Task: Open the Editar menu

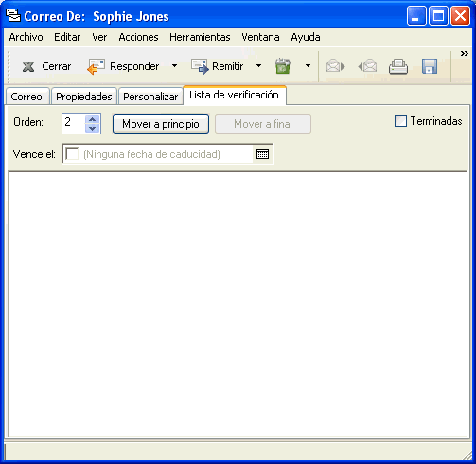Action: pos(67,37)
